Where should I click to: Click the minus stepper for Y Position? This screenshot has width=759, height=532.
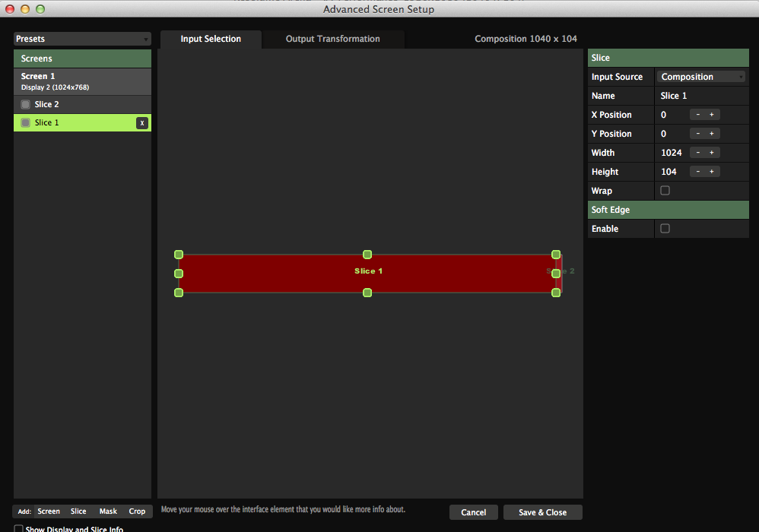(697, 134)
